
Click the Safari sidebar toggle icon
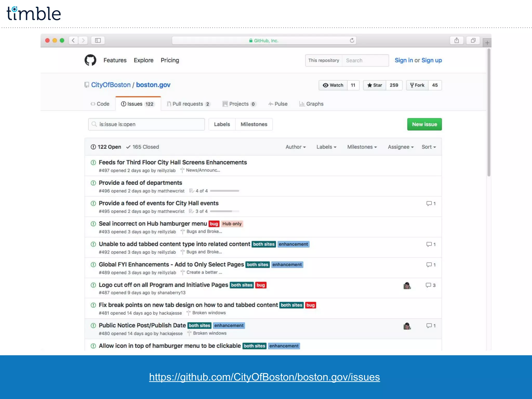point(98,40)
